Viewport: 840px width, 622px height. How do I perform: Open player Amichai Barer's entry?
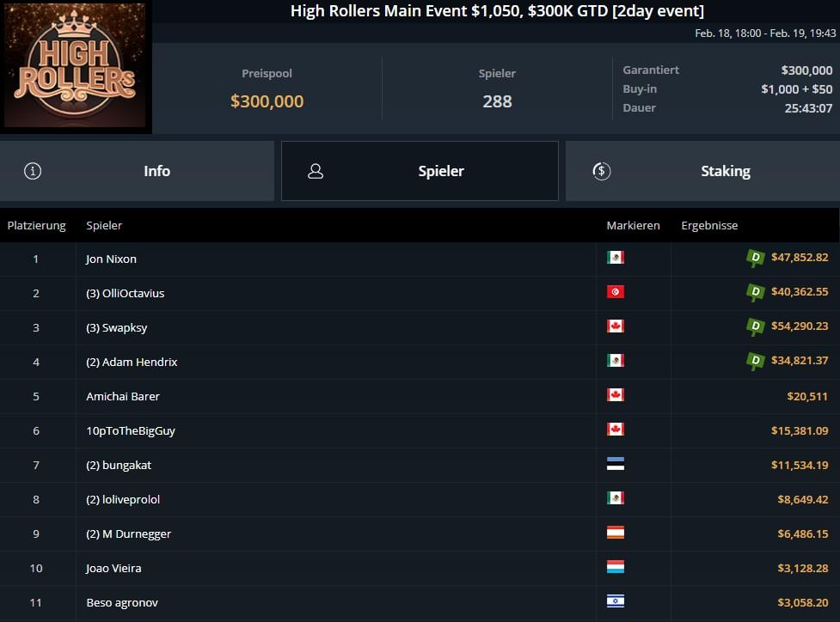coord(123,397)
